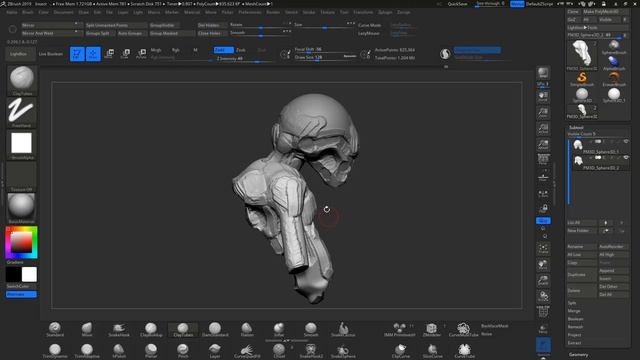Expand the Extract section
The width and height of the screenshot is (640, 360).
(574, 343)
